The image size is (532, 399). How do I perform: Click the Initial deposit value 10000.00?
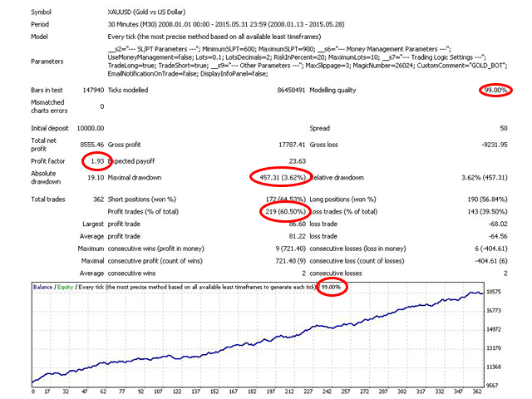point(91,128)
